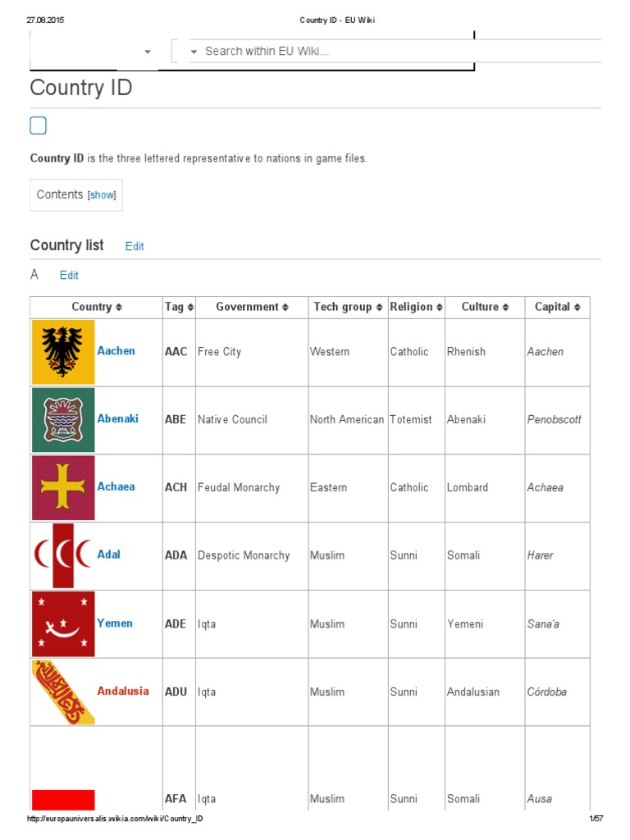
Task: Click the Adal crescent flag image
Action: point(63,555)
